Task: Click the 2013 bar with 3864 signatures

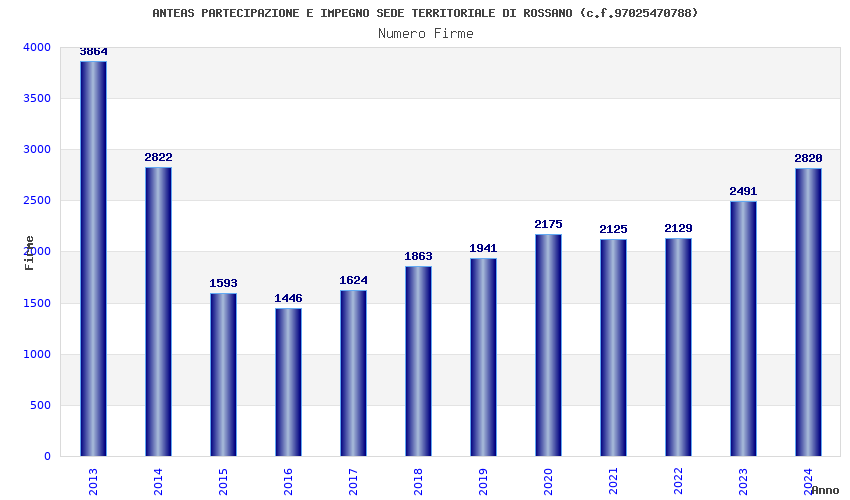Action: pyautogui.click(x=93, y=259)
